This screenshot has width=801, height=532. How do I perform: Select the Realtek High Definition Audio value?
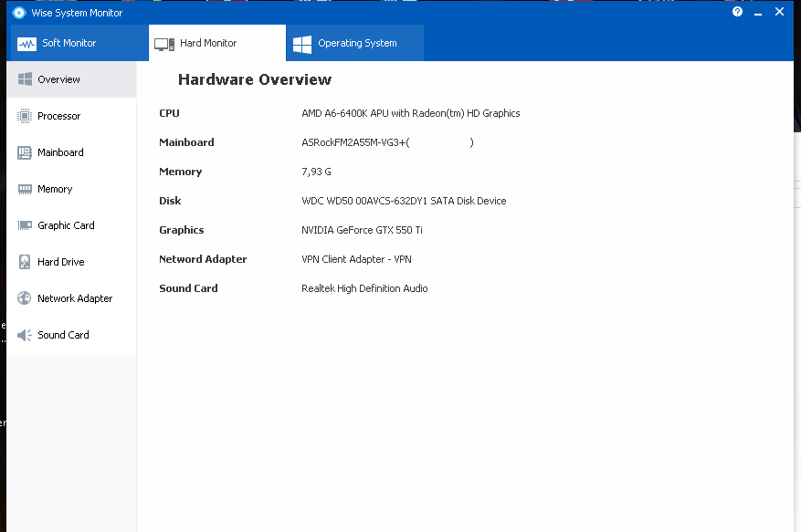point(364,288)
